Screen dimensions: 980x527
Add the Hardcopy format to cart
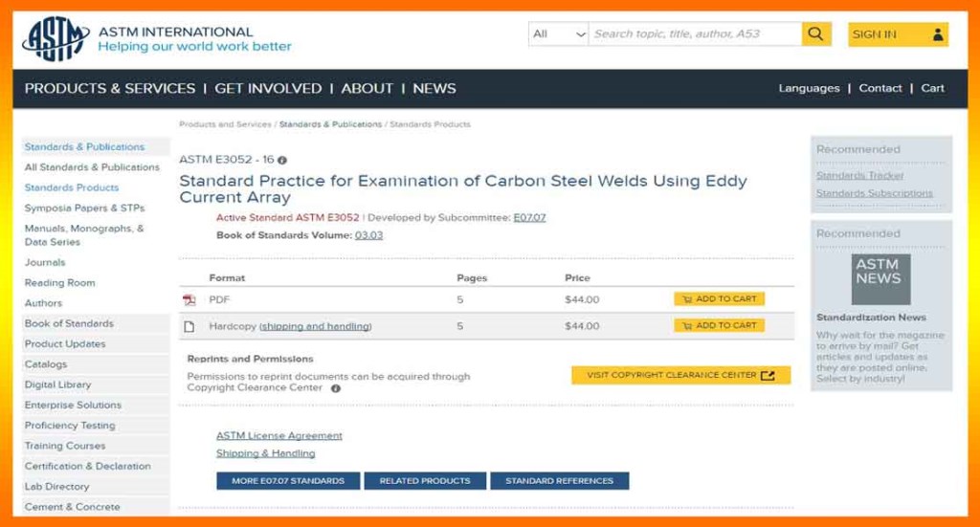(719, 325)
